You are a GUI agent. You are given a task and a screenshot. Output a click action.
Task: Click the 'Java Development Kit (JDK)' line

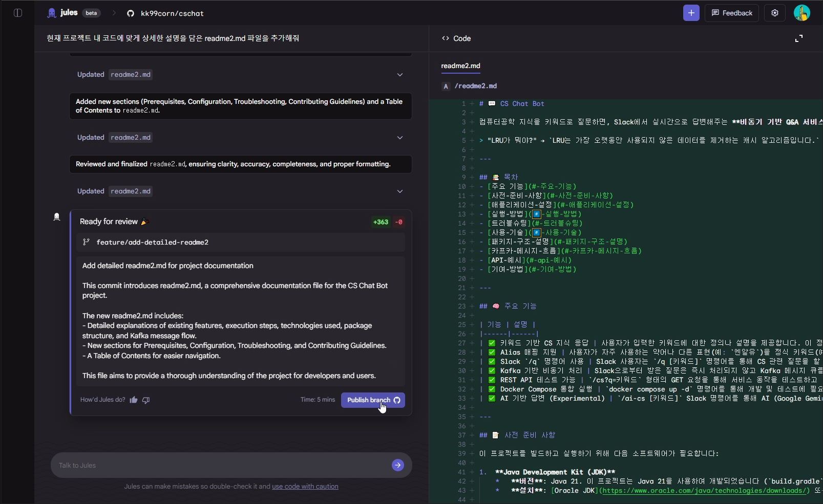tap(555, 472)
